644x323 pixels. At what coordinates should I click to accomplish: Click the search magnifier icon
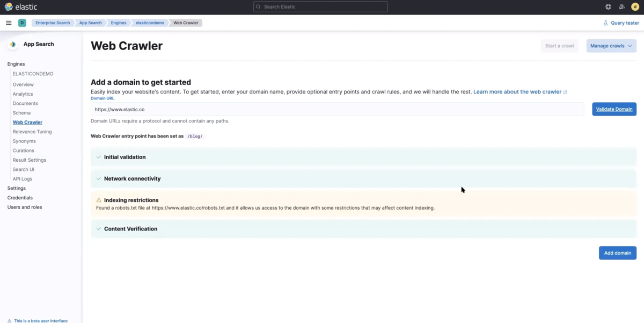click(x=259, y=7)
